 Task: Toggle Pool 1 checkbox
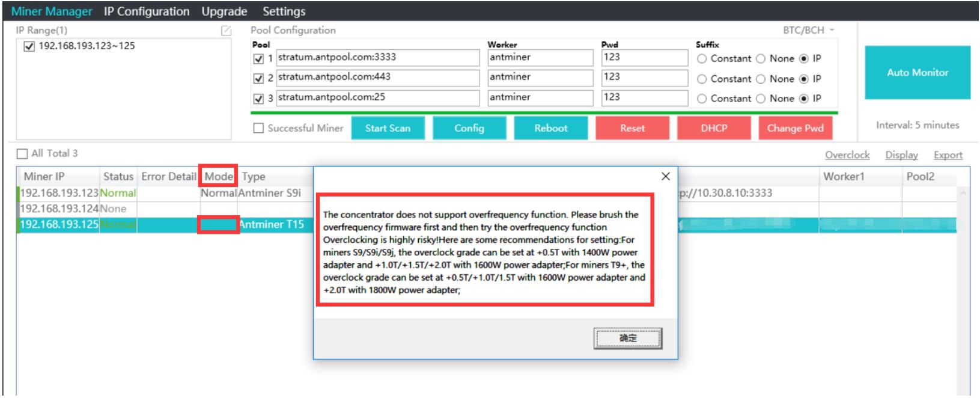click(x=258, y=59)
